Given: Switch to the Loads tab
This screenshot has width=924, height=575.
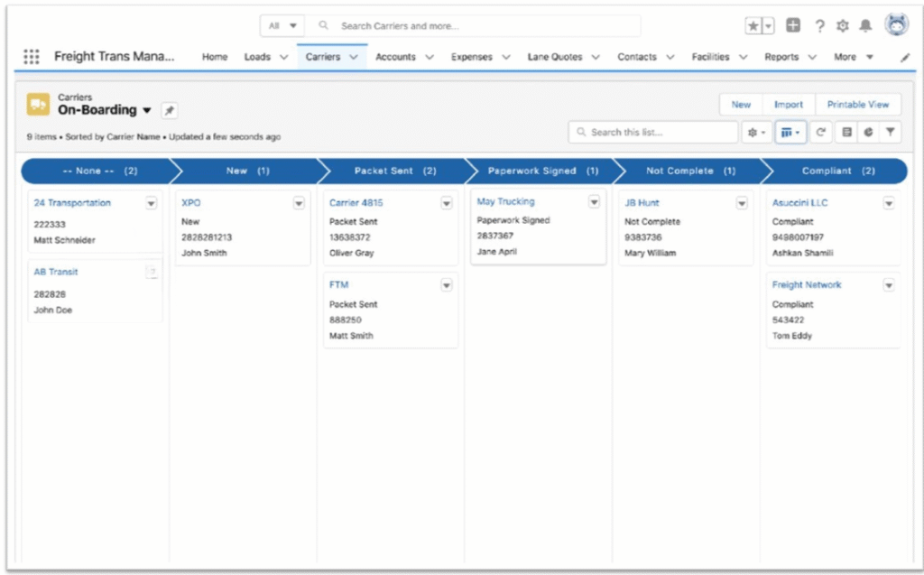Looking at the screenshot, I should coord(257,56).
